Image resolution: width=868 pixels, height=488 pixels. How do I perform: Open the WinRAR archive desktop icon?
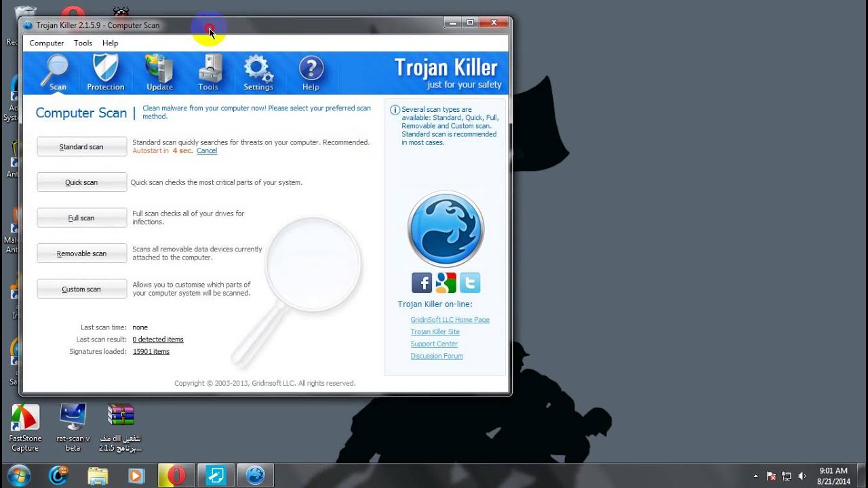[121, 428]
